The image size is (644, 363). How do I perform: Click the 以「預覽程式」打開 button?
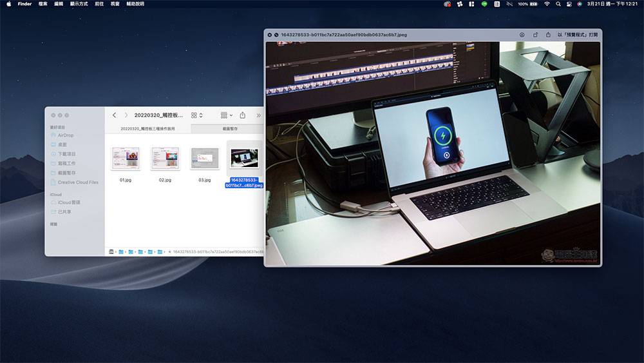tap(578, 35)
